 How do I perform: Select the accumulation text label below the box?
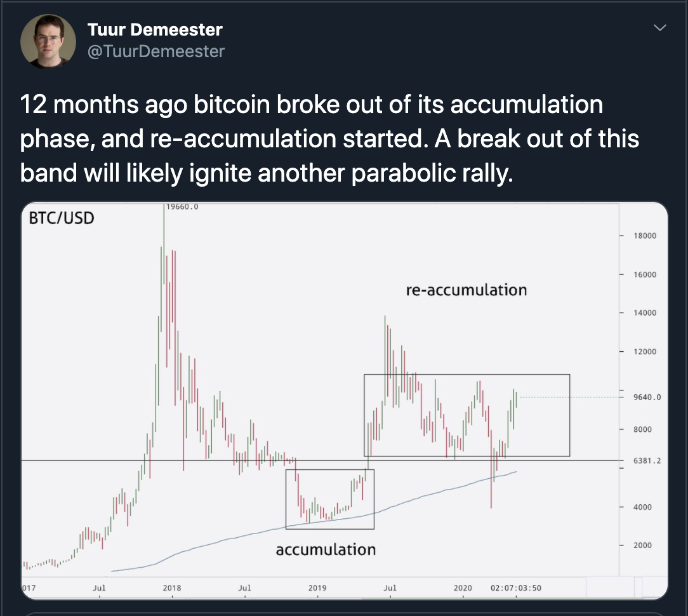326,549
